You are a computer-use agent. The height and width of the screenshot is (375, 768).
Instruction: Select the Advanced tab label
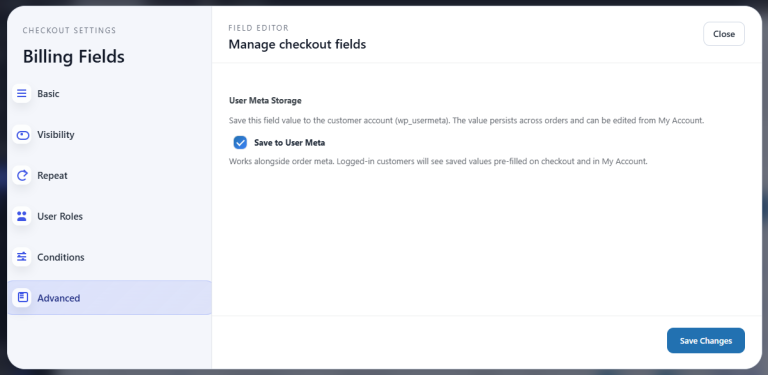(x=59, y=298)
